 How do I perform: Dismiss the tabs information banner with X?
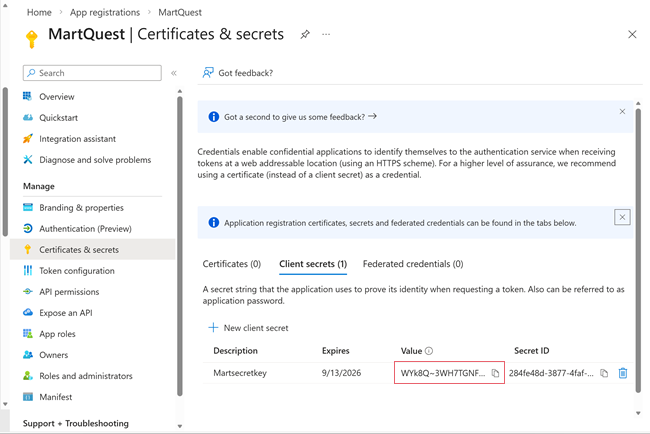(x=622, y=217)
